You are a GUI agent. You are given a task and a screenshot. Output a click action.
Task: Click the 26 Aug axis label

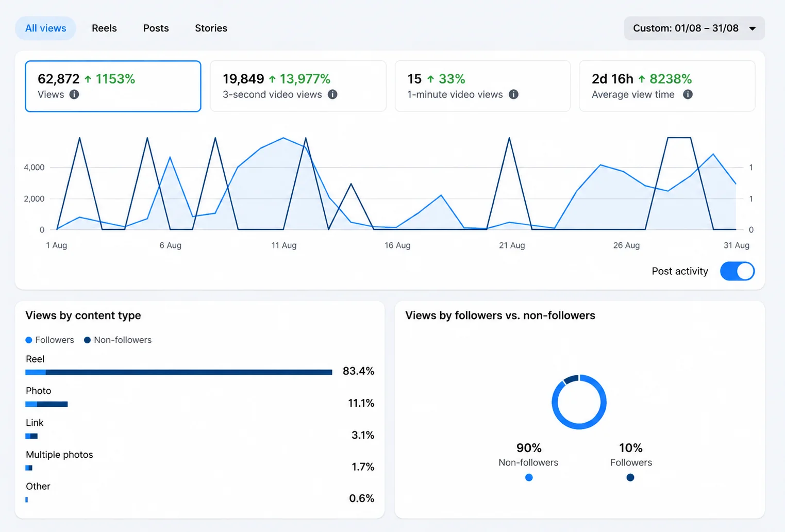[x=626, y=245]
